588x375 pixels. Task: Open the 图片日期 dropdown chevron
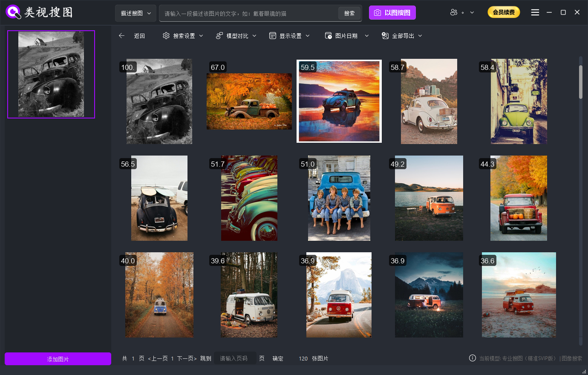click(x=366, y=36)
